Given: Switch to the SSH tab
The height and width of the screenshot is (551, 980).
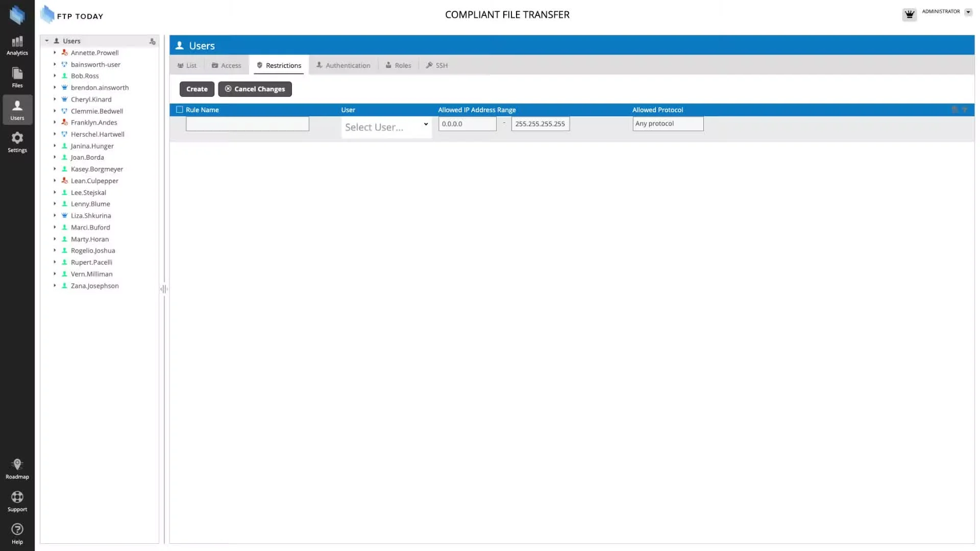Looking at the screenshot, I should click(437, 65).
